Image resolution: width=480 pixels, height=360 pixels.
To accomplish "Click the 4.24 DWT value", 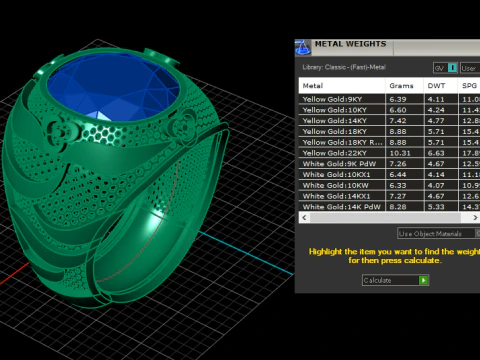I will (x=436, y=110).
